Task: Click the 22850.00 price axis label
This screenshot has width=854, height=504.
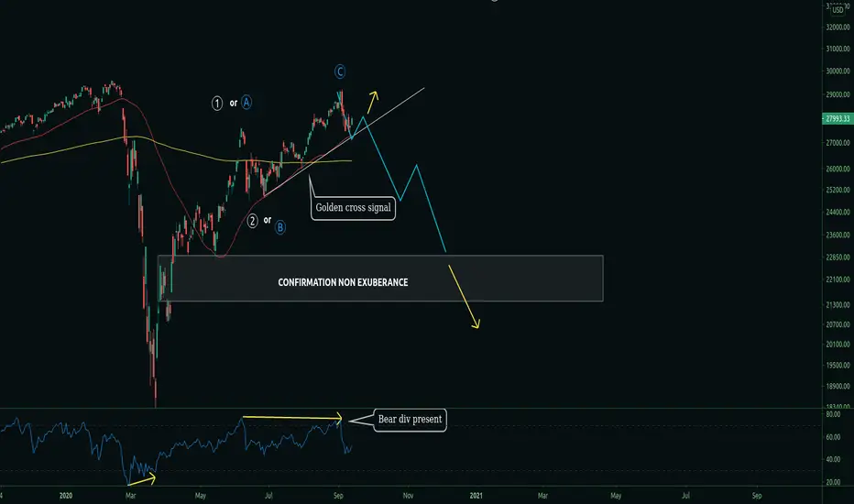Action: pyautogui.click(x=838, y=257)
